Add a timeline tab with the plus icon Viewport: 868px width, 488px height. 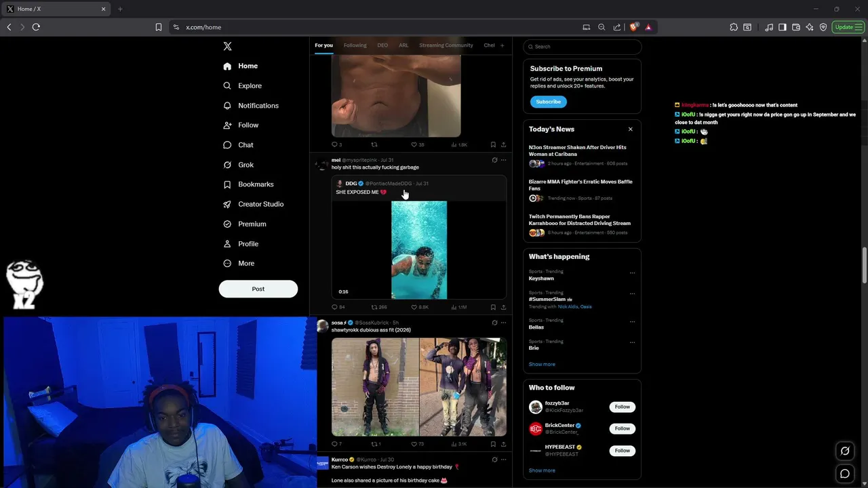point(502,45)
